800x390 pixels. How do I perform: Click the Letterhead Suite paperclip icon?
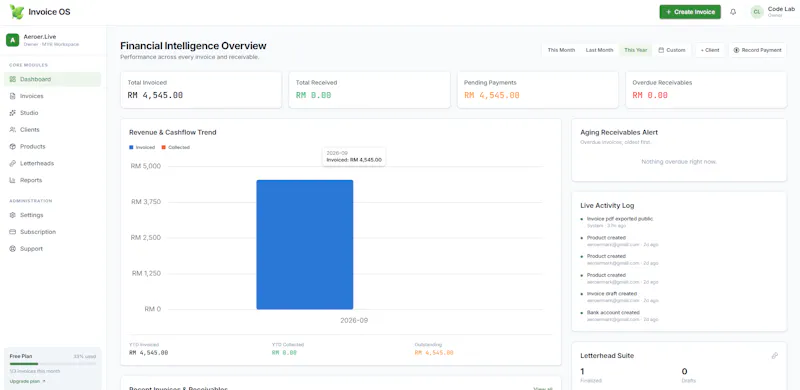point(774,355)
